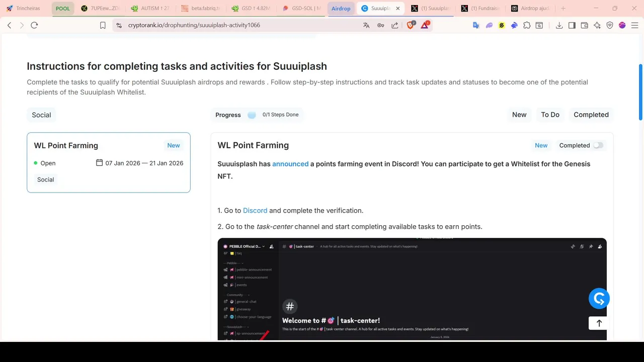This screenshot has width=644, height=362.
Task: Toggle the browser sidebar panel icon
Action: tap(572, 25)
